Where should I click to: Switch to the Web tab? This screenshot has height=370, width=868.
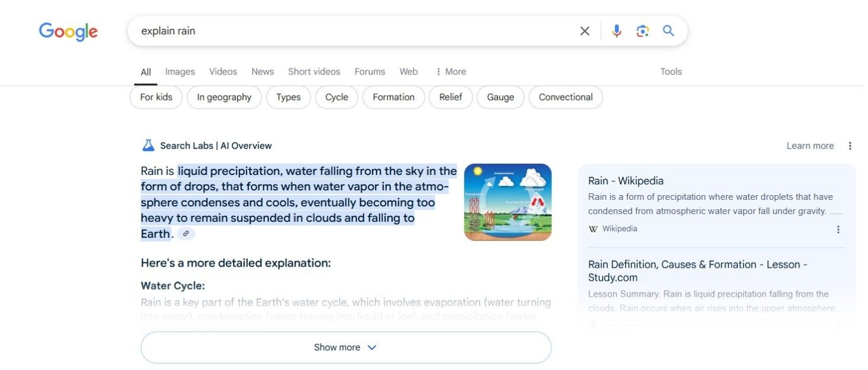click(408, 72)
